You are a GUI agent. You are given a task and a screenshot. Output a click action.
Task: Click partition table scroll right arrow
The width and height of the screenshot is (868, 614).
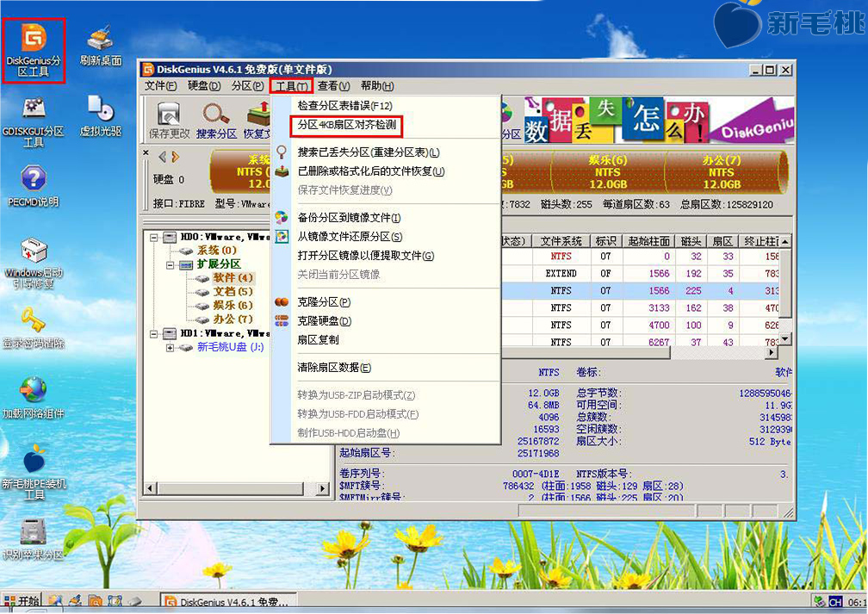click(772, 351)
